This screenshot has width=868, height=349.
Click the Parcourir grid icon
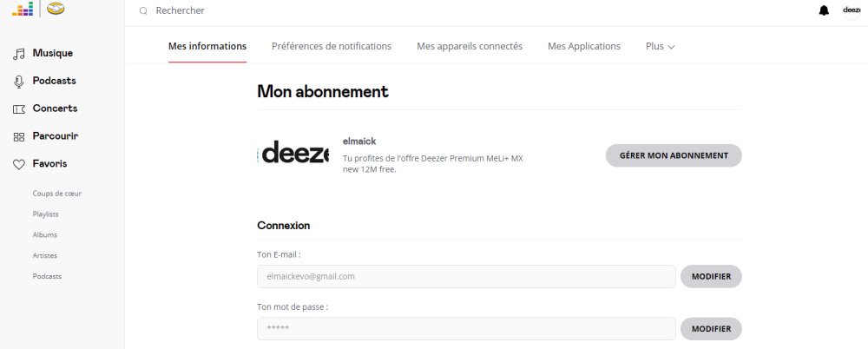click(x=18, y=137)
